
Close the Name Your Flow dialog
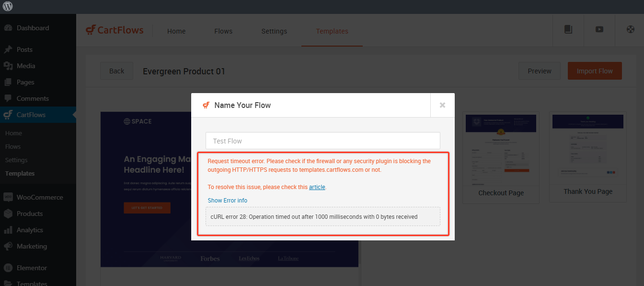pyautogui.click(x=442, y=105)
